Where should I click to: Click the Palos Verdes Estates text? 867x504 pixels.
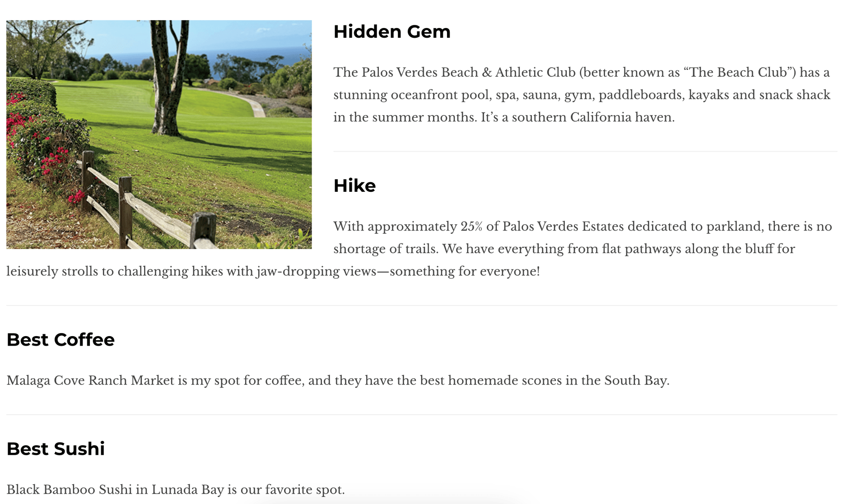pos(563,227)
